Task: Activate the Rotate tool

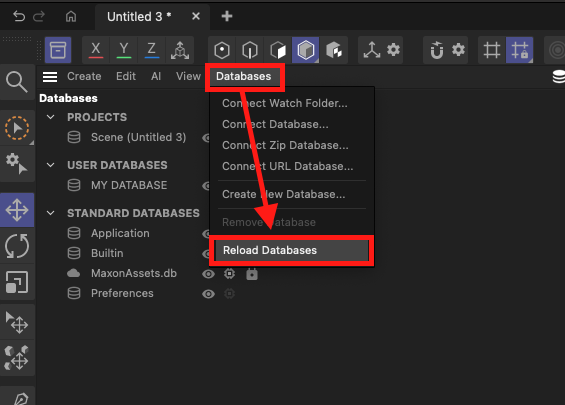Action: (x=17, y=246)
